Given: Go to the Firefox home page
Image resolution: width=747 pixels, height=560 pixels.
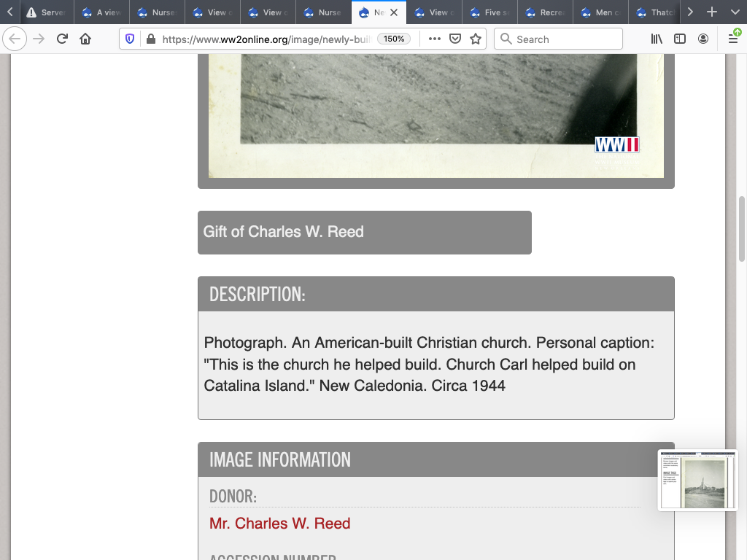Looking at the screenshot, I should tap(85, 39).
